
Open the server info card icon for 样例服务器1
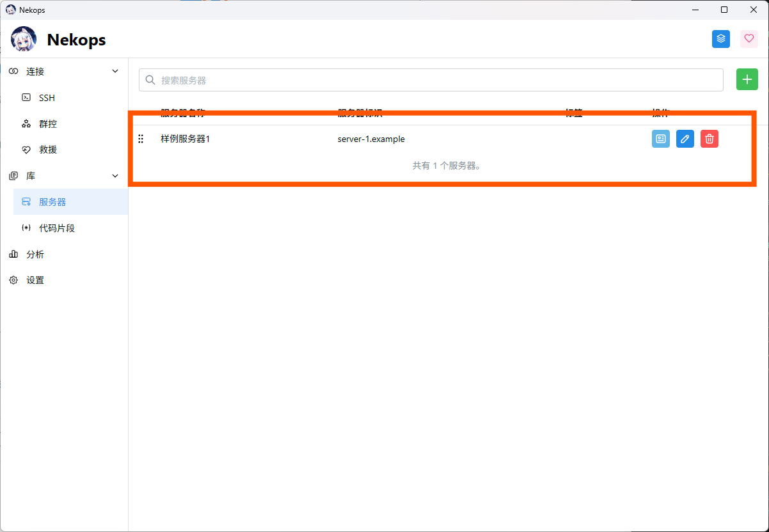tap(661, 139)
